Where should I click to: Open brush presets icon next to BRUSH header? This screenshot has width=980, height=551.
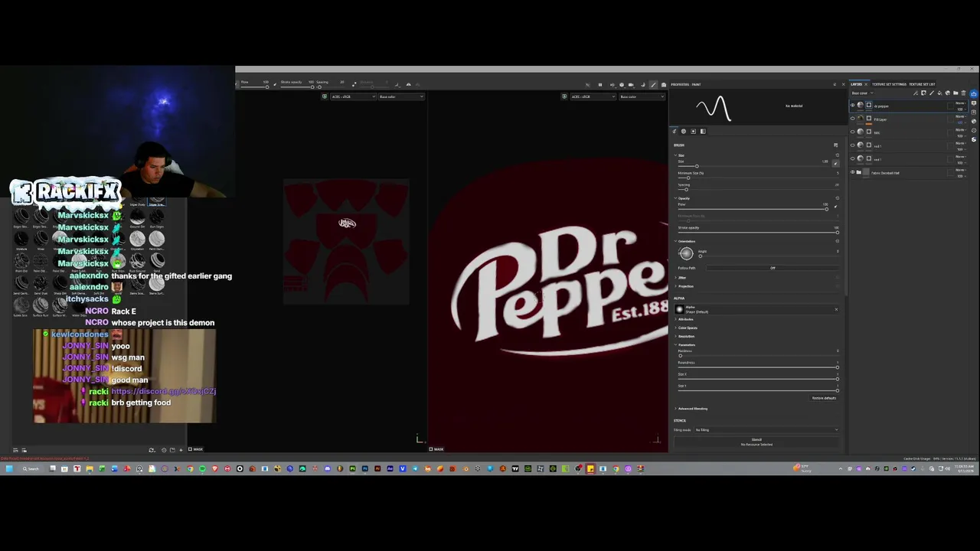[x=836, y=145]
